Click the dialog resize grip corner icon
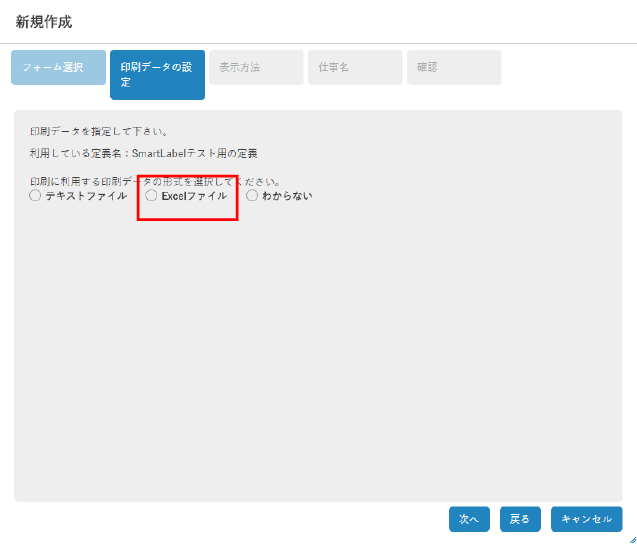 pyautogui.click(x=633, y=541)
